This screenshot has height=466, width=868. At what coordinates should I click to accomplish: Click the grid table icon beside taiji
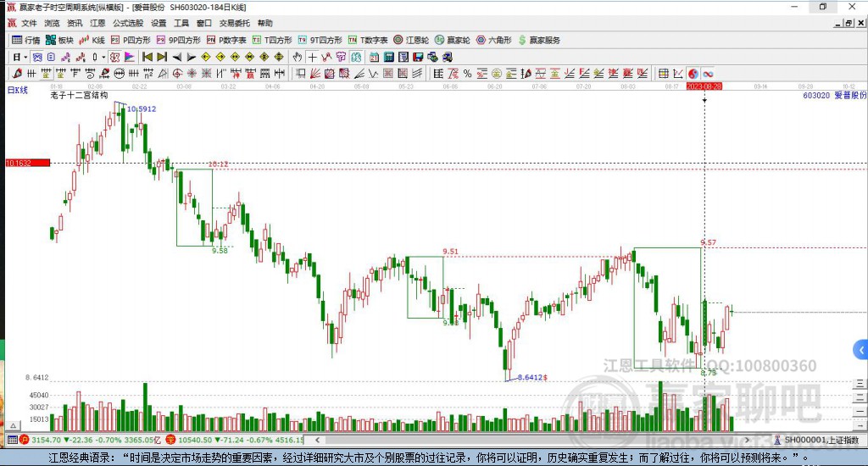coord(663,73)
